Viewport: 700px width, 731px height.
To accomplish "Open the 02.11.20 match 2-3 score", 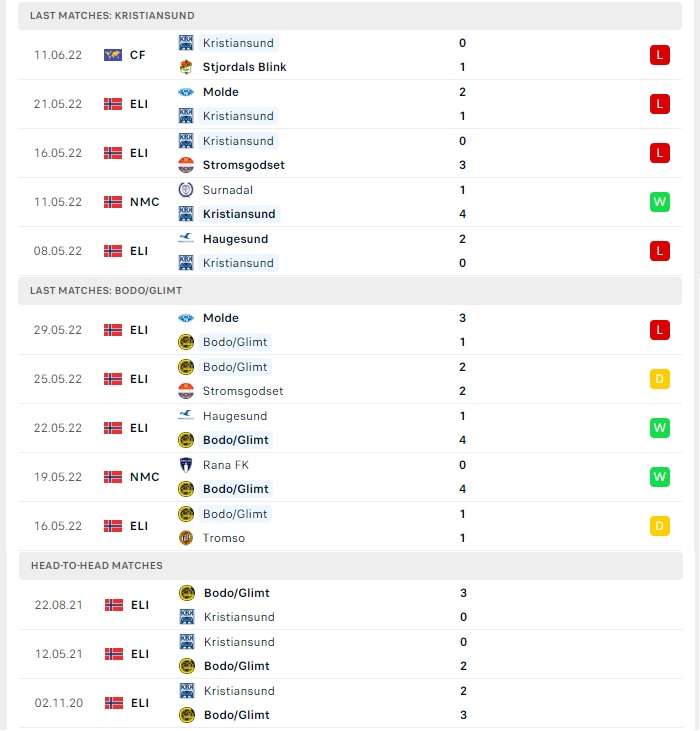I will tap(463, 703).
